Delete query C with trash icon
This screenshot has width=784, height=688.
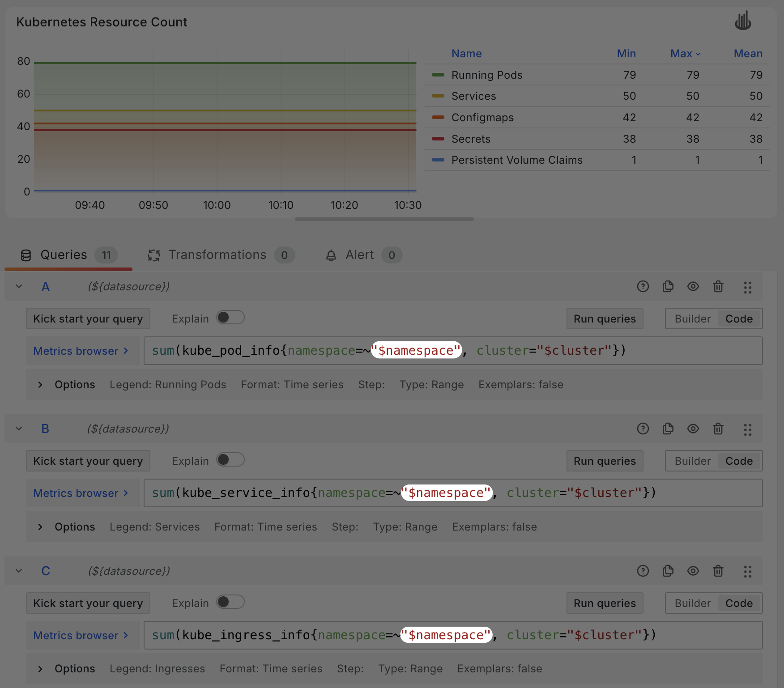pos(718,571)
